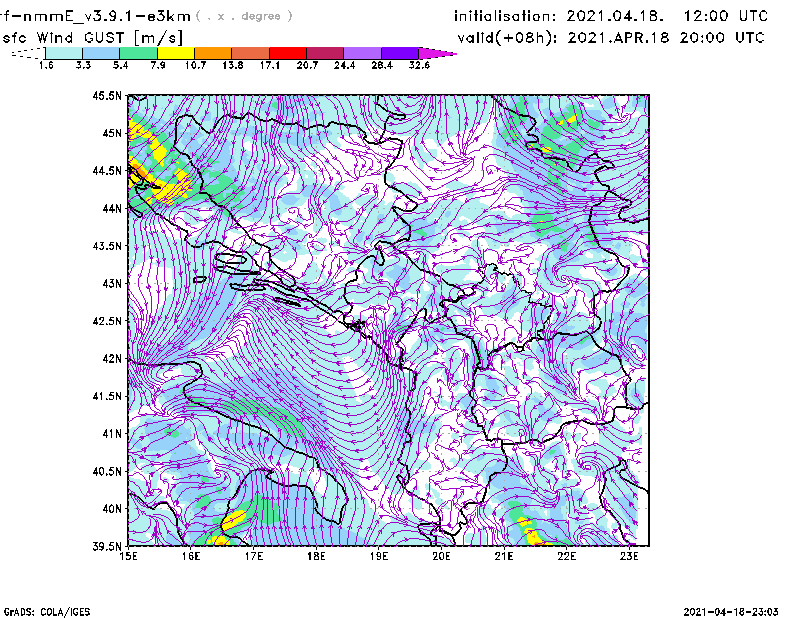This screenshot has width=800, height=618.
Task: Click the coral 13.8–17.1 legend swatch
Action: tap(251, 53)
